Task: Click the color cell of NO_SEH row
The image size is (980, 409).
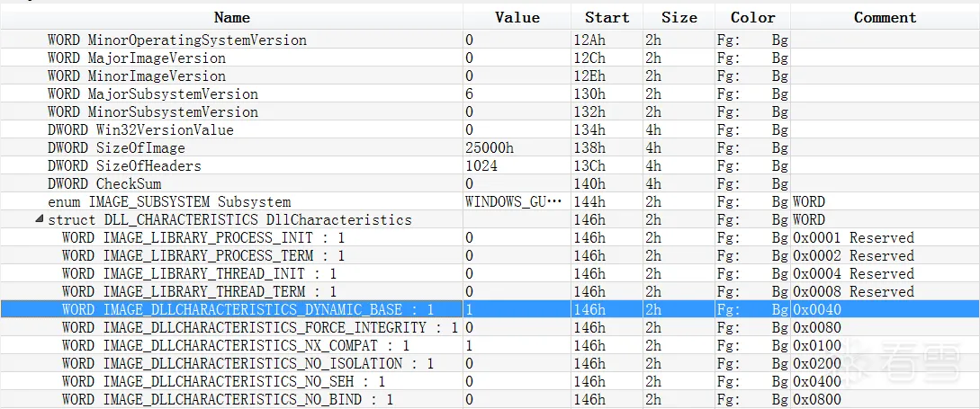Action: 752,381
